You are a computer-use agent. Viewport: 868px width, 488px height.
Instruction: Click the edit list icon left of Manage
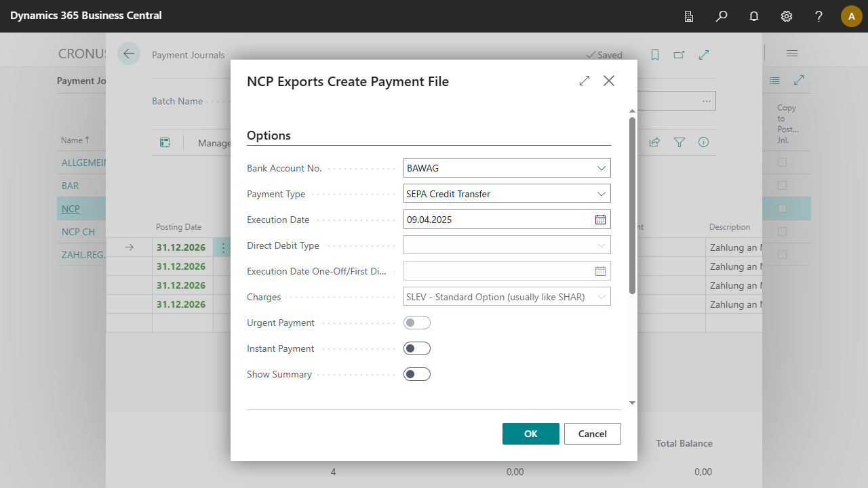pyautogui.click(x=165, y=142)
